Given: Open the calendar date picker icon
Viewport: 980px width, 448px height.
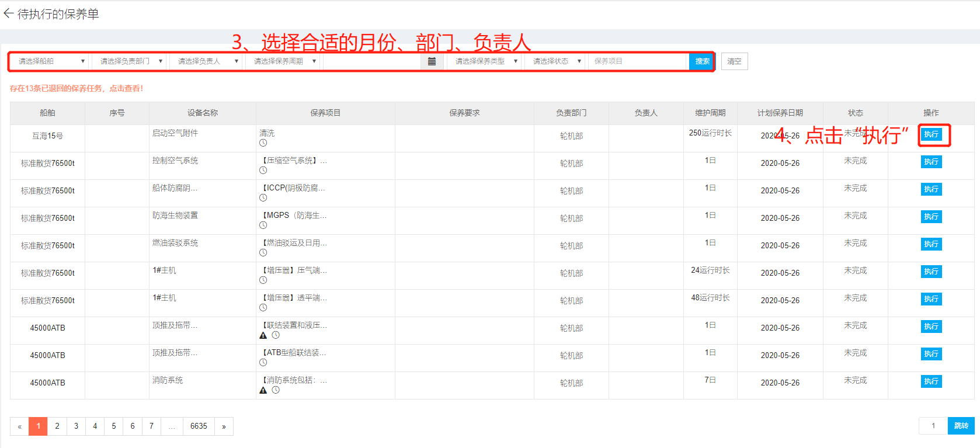Looking at the screenshot, I should (432, 61).
